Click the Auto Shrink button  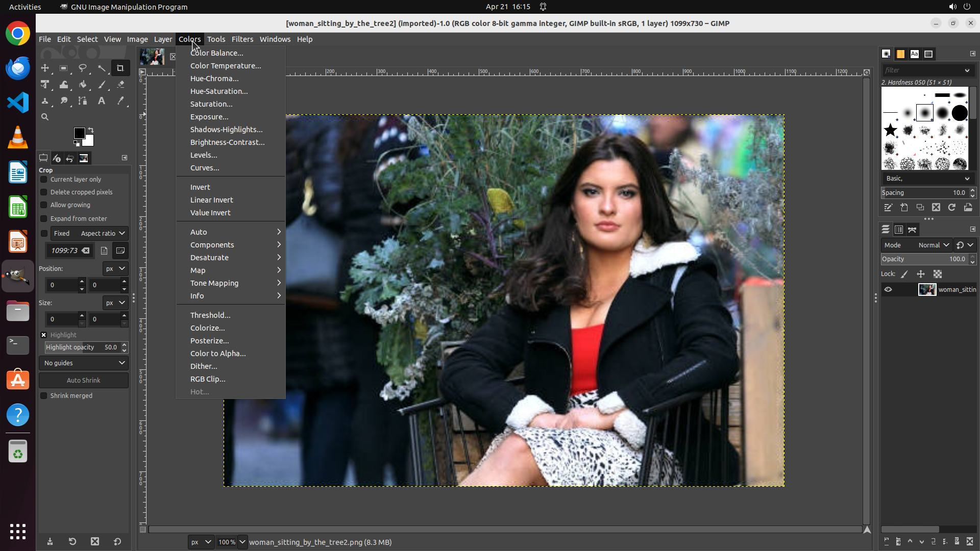(x=84, y=381)
